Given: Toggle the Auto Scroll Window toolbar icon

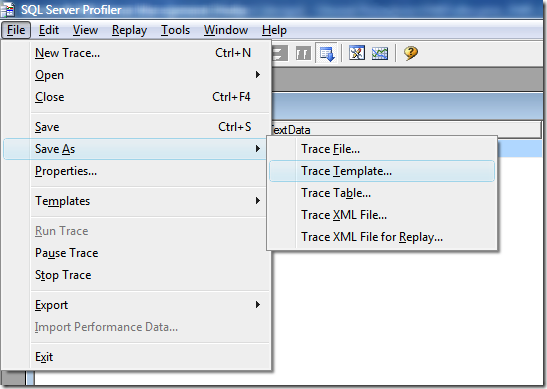Looking at the screenshot, I should click(x=327, y=53).
